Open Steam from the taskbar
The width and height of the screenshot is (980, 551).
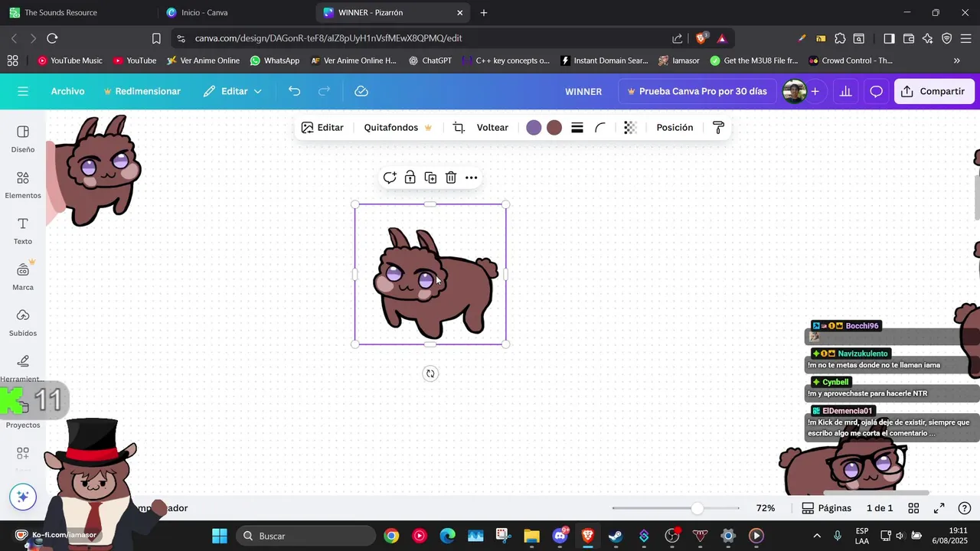coord(616,536)
